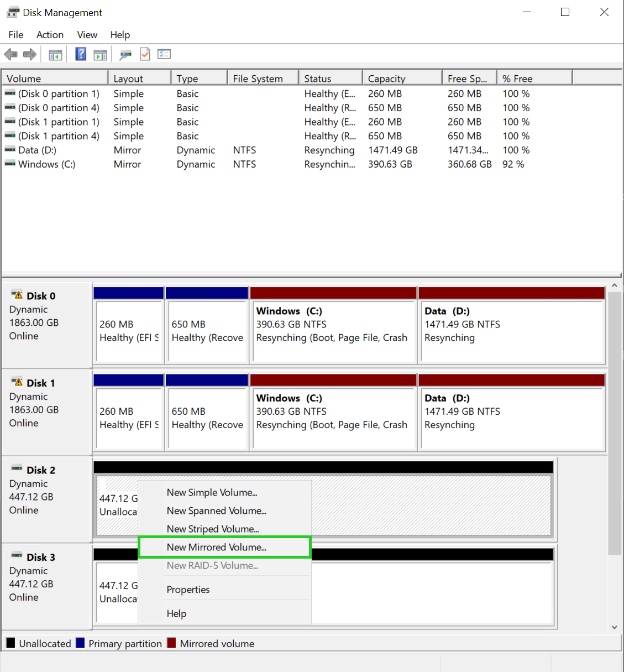Sort volumes by the Capacity column header
This screenshot has width=624, height=672.
click(x=386, y=78)
